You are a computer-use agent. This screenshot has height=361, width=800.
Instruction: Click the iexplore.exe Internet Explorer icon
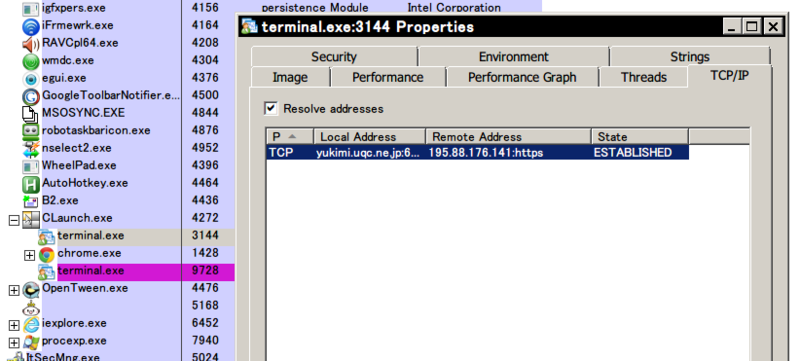[x=31, y=324]
